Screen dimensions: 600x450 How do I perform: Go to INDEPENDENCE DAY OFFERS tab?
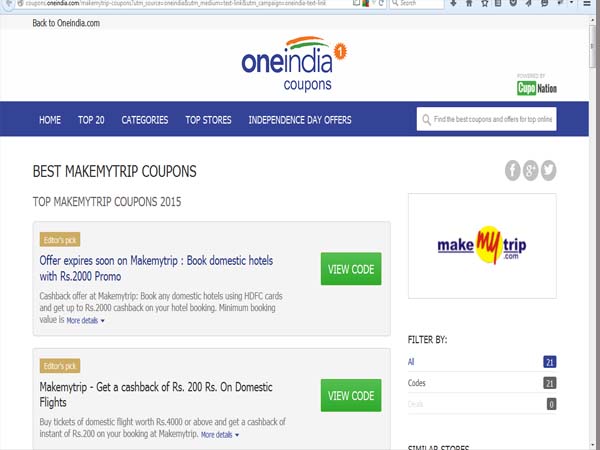coord(300,120)
